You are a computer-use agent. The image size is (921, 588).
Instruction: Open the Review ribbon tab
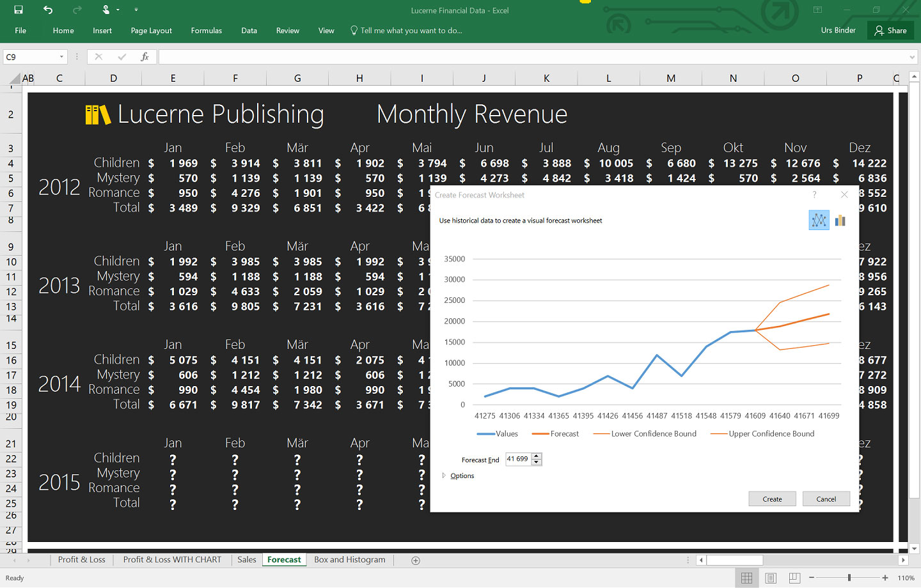(288, 31)
